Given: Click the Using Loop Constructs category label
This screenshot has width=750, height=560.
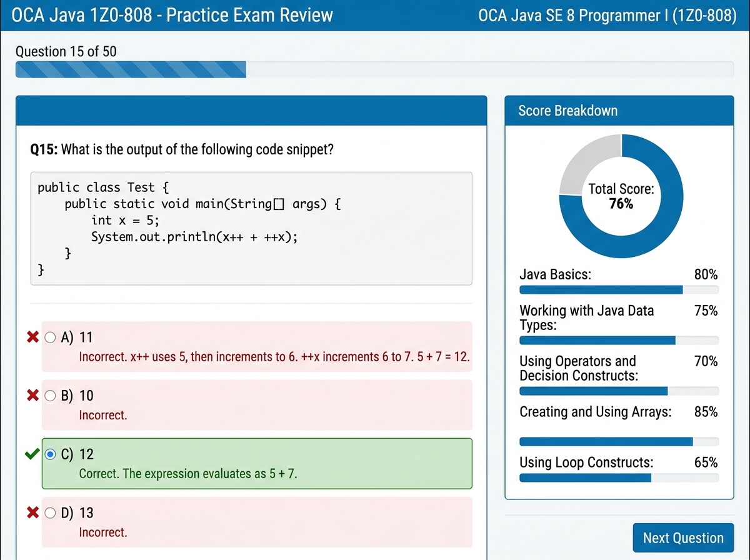Looking at the screenshot, I should click(x=586, y=463).
